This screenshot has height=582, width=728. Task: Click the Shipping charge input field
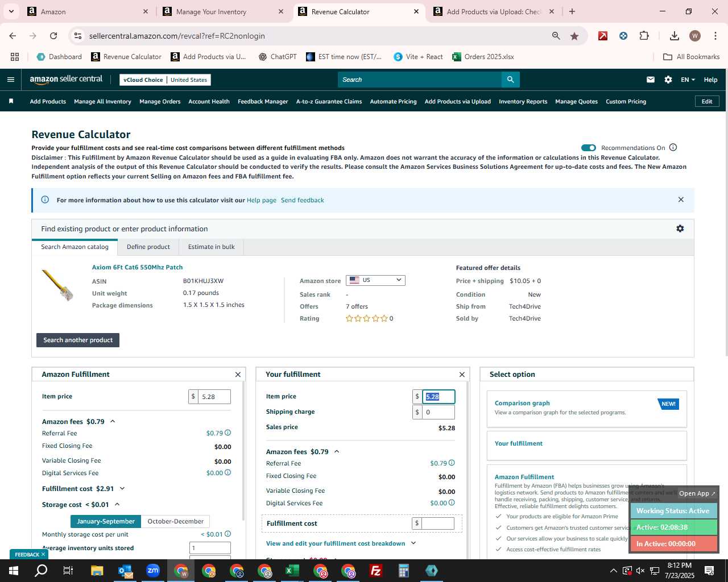pos(438,412)
